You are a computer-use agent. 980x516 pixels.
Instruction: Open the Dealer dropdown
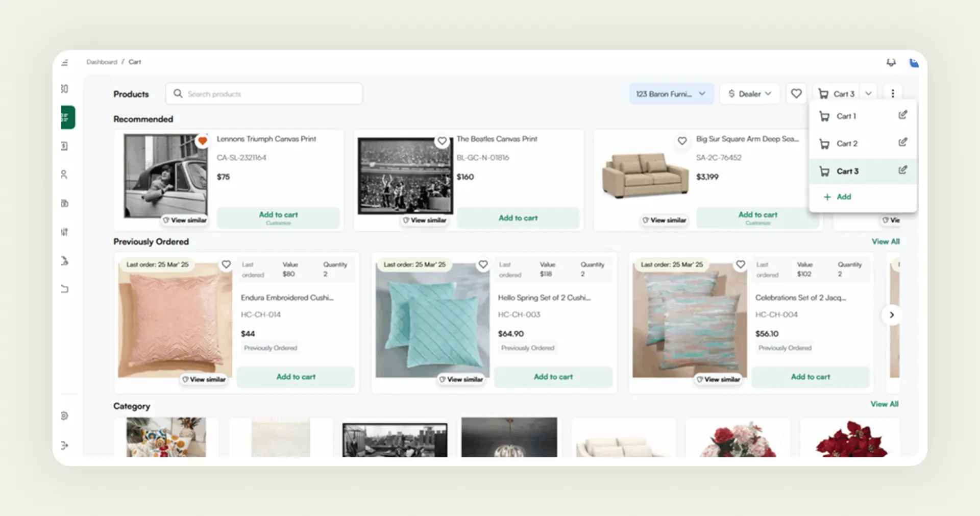749,93
